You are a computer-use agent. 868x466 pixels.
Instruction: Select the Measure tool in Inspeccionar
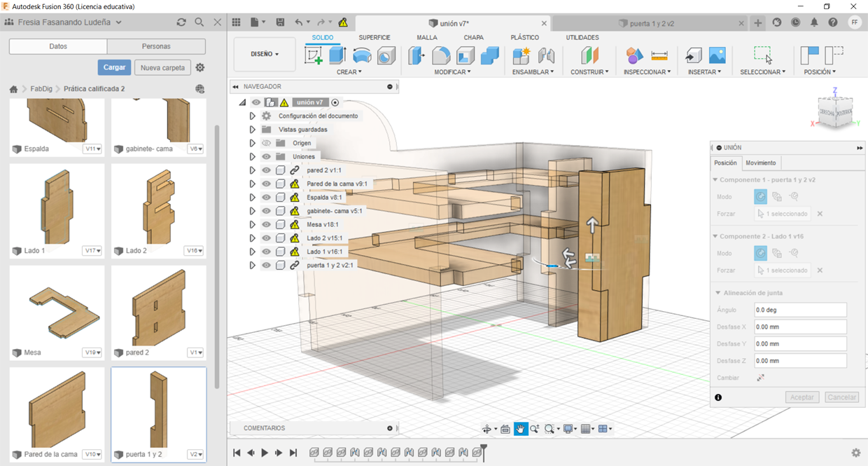pos(659,55)
